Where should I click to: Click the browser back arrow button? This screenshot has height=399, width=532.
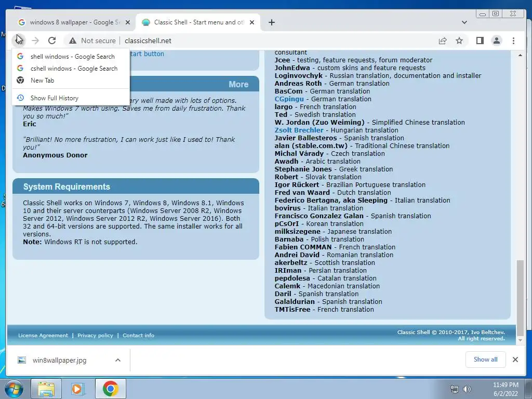pos(18,41)
